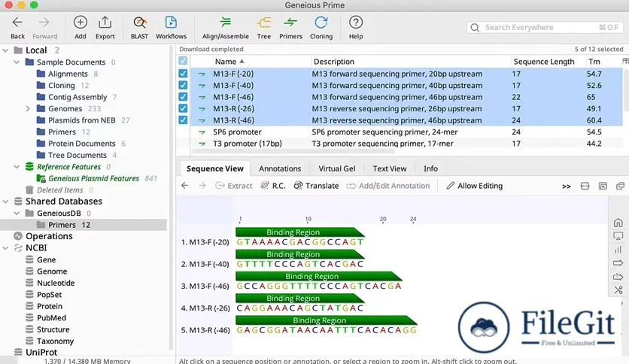
Task: Open the Primers tool in toolbar
Action: (x=290, y=27)
